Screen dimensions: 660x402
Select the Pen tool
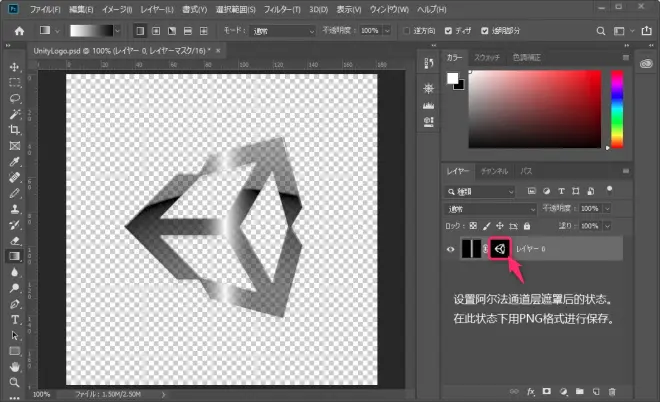click(15, 304)
